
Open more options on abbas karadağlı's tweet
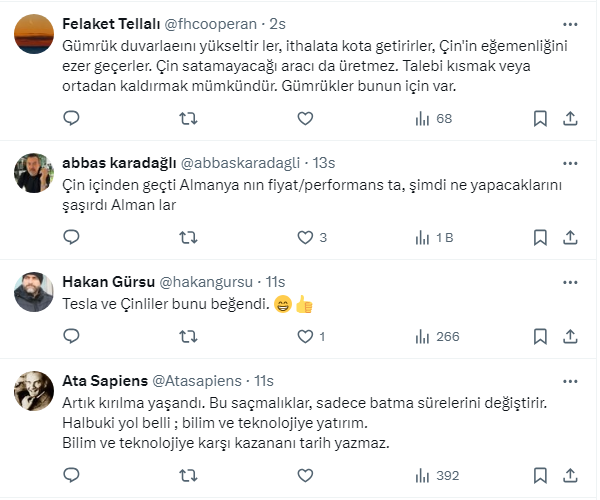[569, 160]
